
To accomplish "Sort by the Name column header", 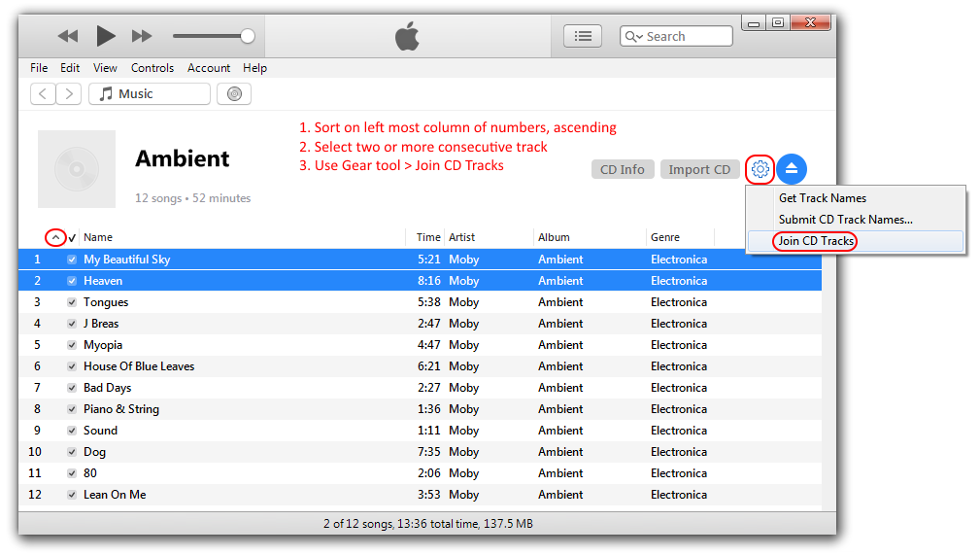I will click(98, 237).
